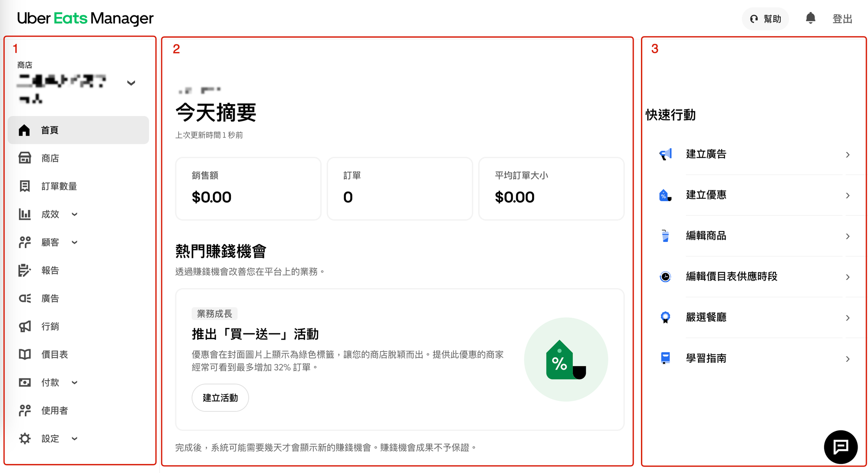868x473 pixels.
Task: Select the 商店 (Stores) icon in sidebar
Action: pos(25,158)
